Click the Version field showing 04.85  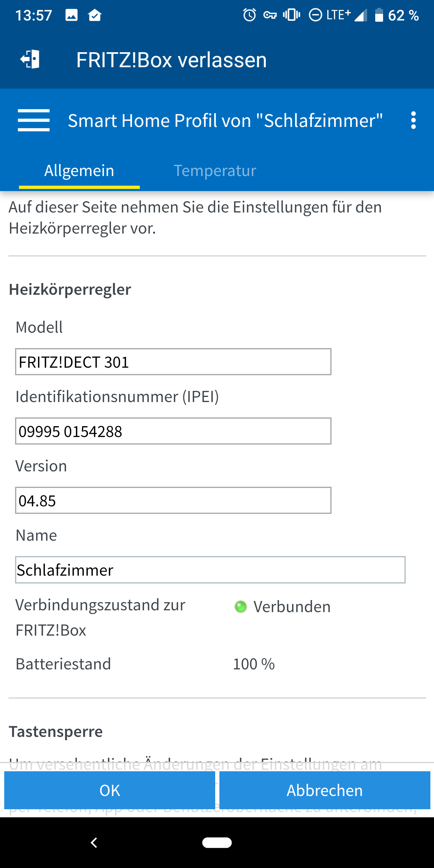(173, 500)
